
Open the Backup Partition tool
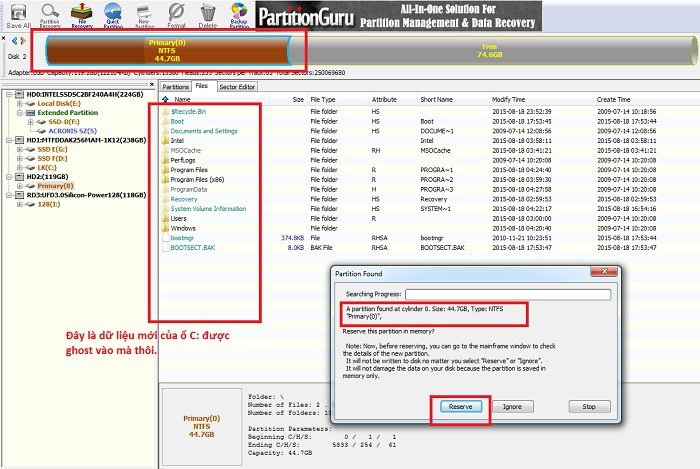click(239, 16)
